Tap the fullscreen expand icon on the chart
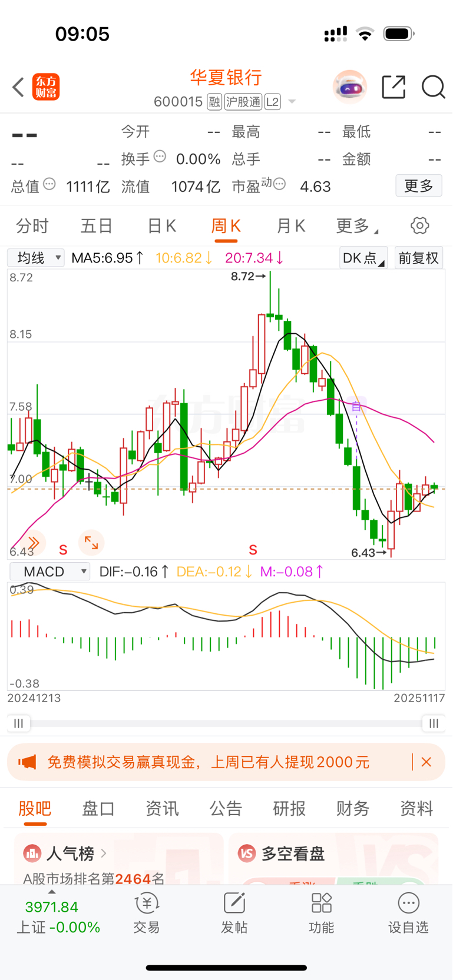 tap(91, 543)
